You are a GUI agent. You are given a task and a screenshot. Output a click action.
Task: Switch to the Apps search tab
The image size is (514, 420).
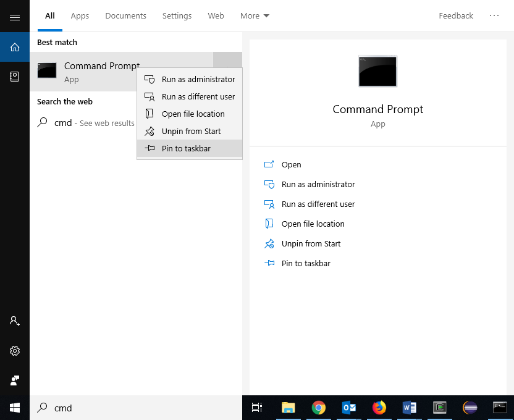click(80, 16)
